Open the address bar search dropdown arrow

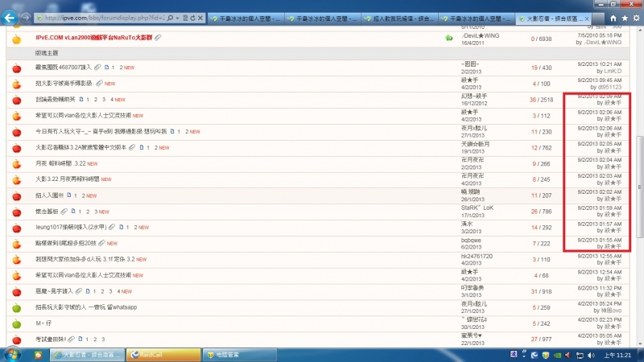[x=177, y=18]
